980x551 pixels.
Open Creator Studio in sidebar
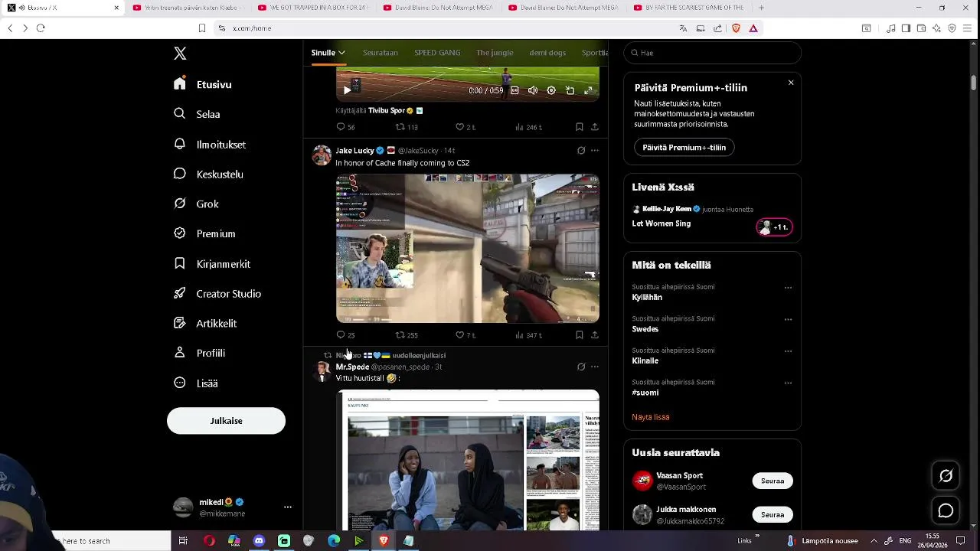pyautogui.click(x=217, y=293)
